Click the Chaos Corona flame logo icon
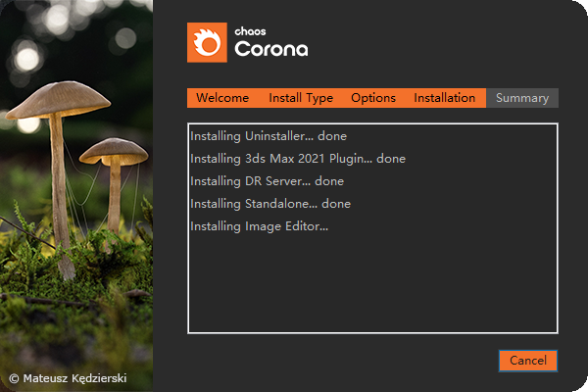This screenshot has width=588, height=392. (x=207, y=42)
